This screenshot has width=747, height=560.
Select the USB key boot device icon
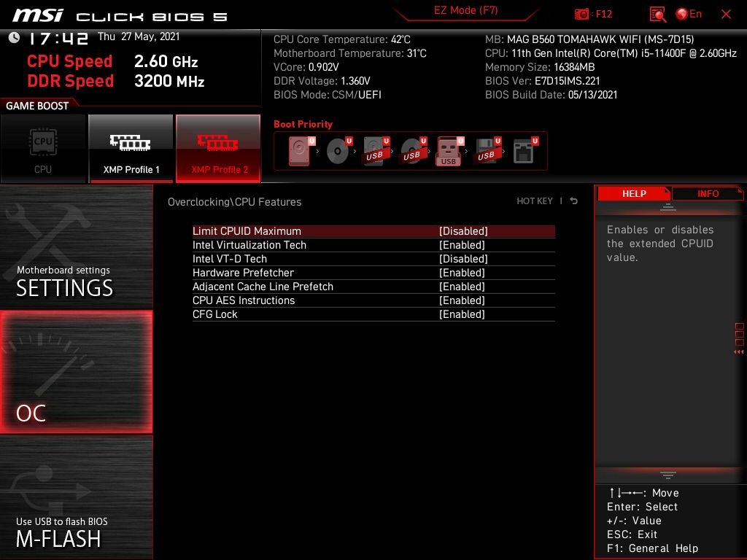(x=449, y=151)
